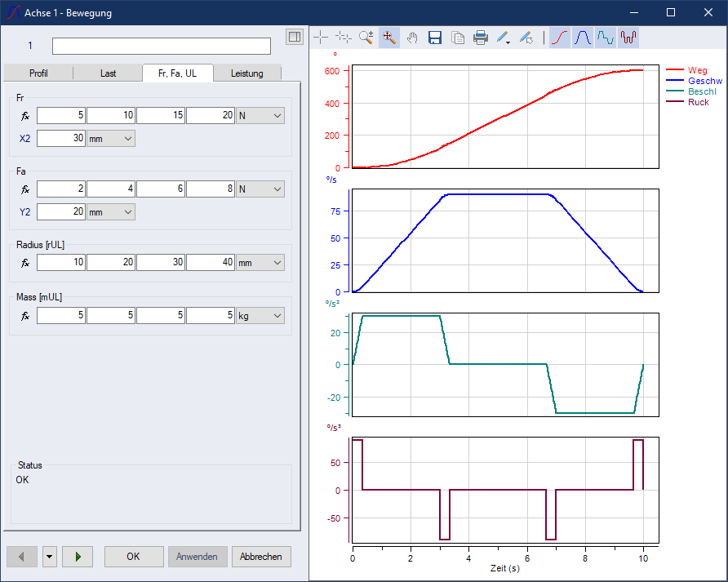
Task: Open the Leistung tab
Action: pyautogui.click(x=247, y=73)
